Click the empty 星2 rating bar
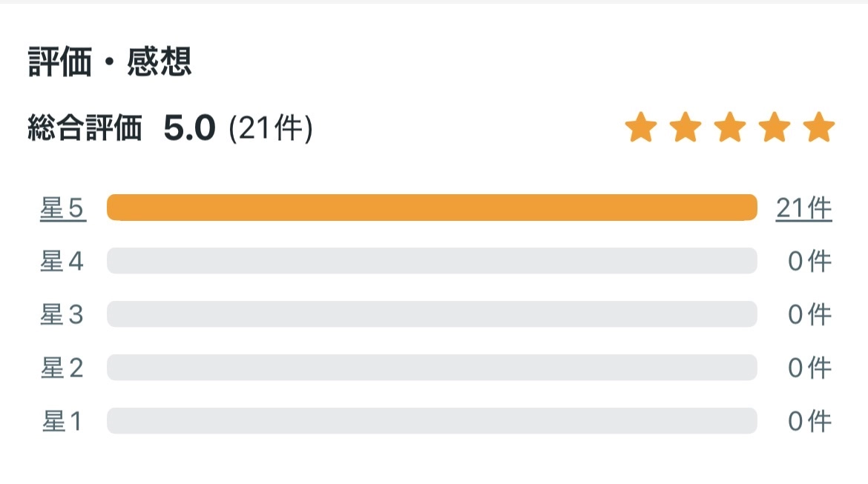This screenshot has height=484, width=868. [432, 368]
